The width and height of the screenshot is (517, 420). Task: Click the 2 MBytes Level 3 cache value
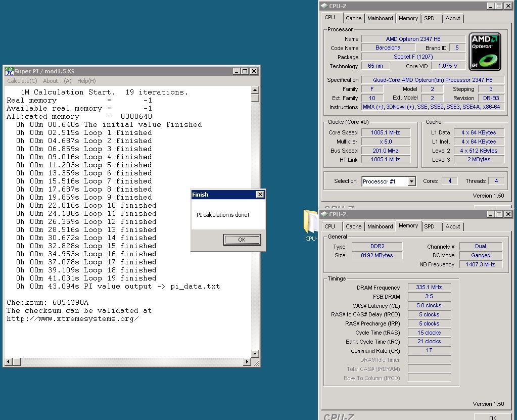(479, 160)
